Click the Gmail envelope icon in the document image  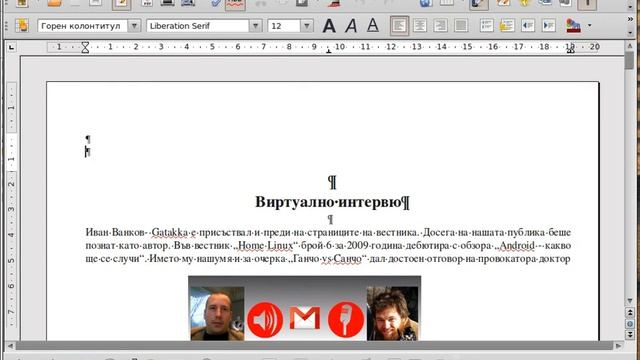pyautogui.click(x=305, y=318)
